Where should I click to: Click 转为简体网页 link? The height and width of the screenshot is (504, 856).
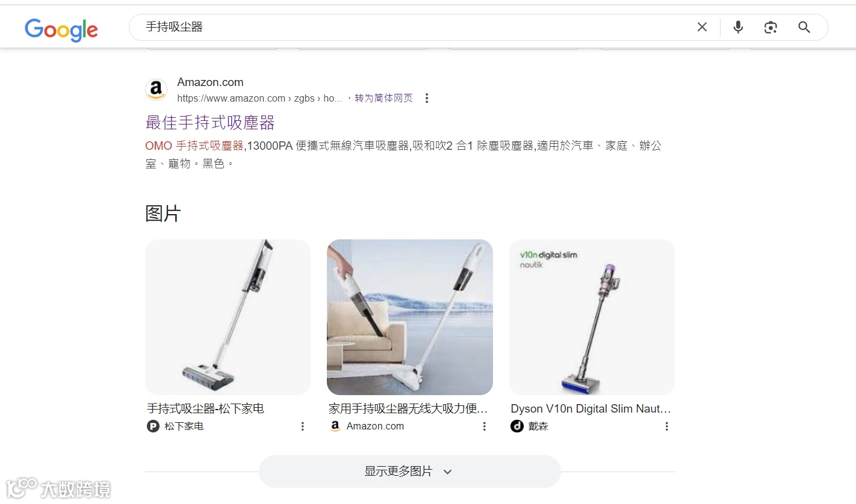click(383, 98)
